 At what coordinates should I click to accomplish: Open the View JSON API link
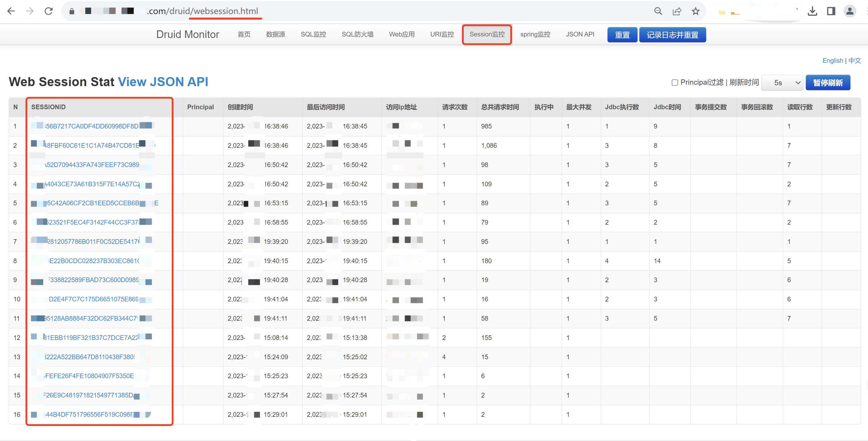click(163, 82)
